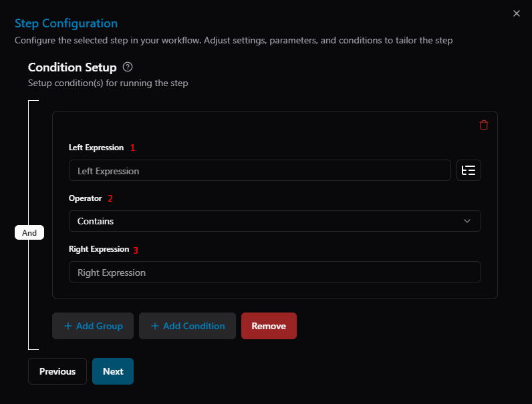
Task: Expand the Operator list via its chevron arrow
Action: pos(467,221)
